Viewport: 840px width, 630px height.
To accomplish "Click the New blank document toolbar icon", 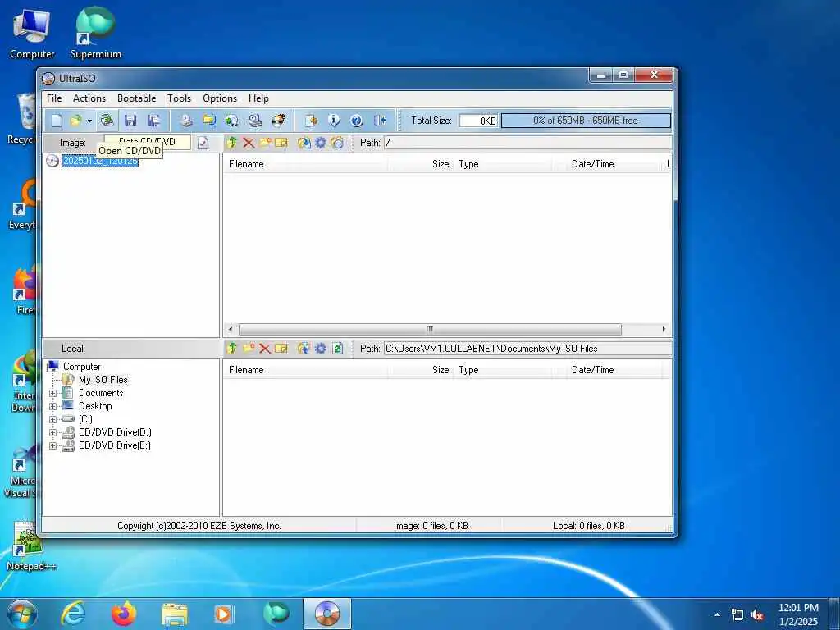I will coord(57,121).
